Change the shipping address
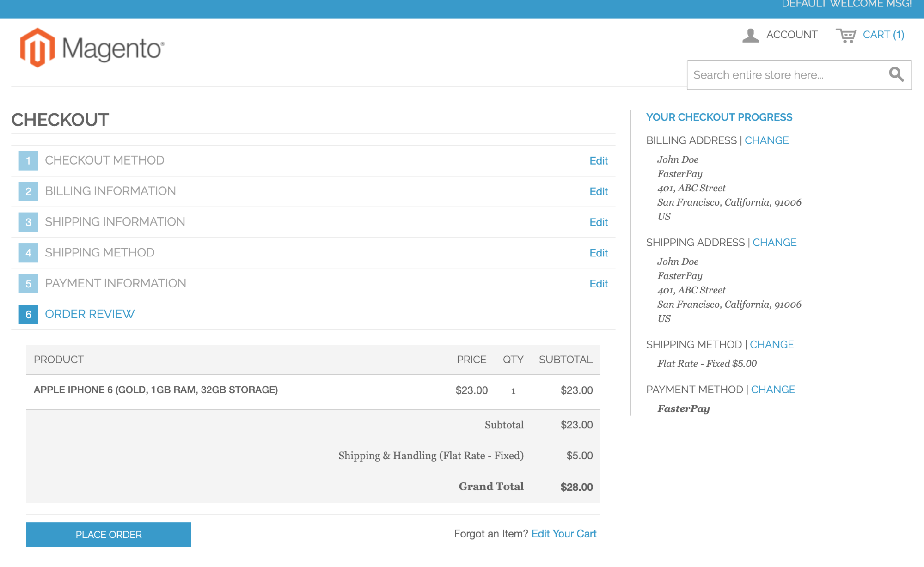The width and height of the screenshot is (924, 567). click(x=774, y=243)
